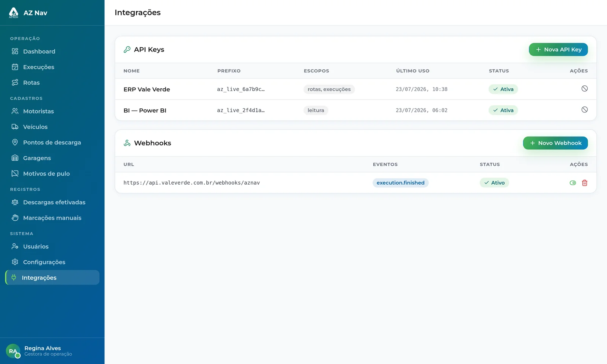
Task: Click the key icon beside API Keys
Action: point(127,49)
